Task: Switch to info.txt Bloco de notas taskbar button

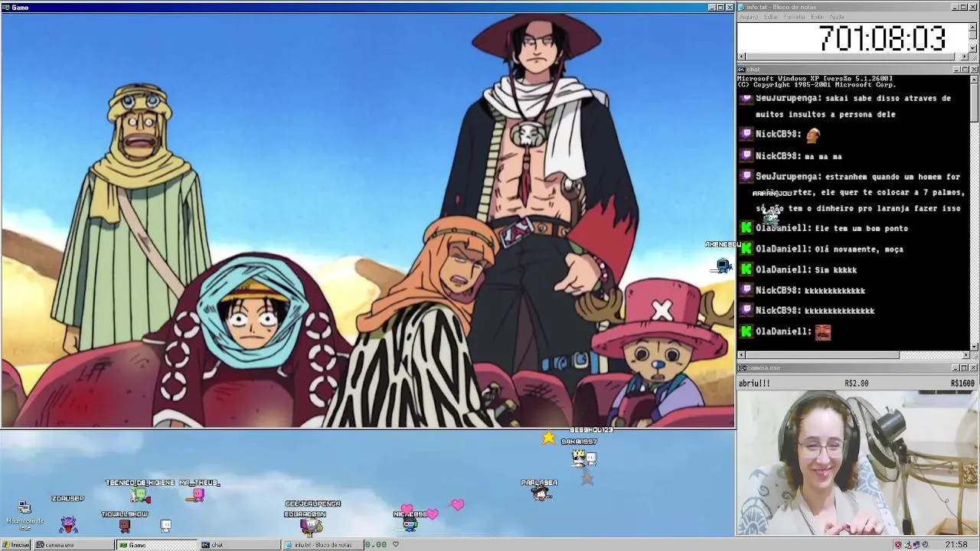Action: click(x=322, y=545)
